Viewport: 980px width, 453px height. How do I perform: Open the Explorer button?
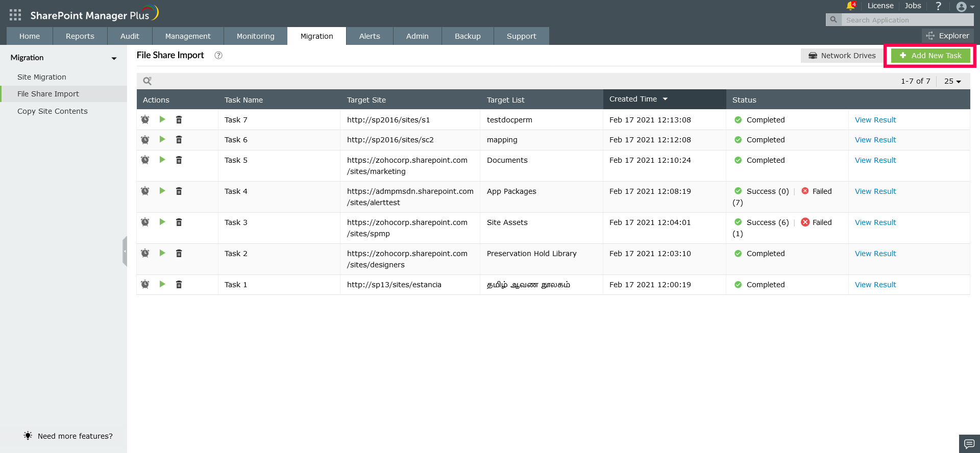948,36
